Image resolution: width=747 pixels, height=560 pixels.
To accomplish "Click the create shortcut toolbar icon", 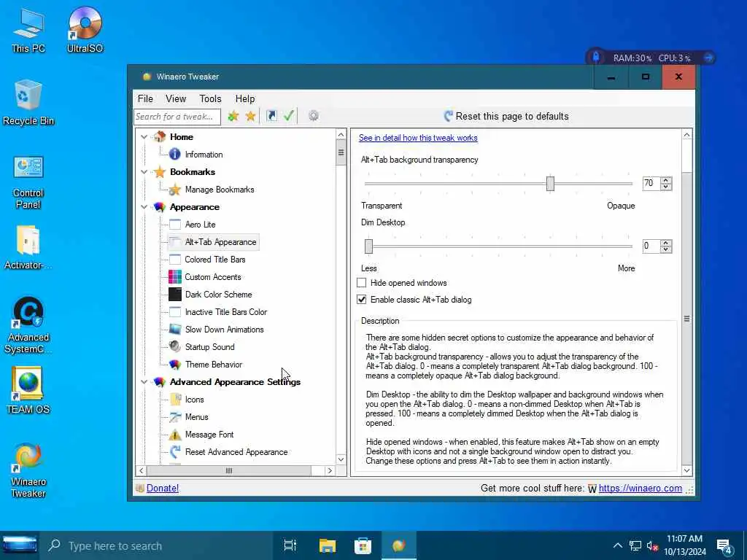I will tap(271, 116).
